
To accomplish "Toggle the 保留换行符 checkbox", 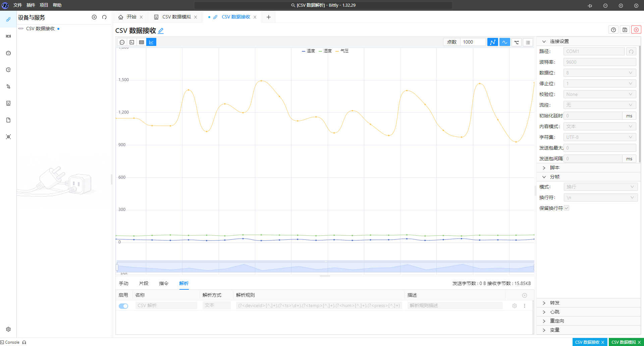I will [567, 208].
